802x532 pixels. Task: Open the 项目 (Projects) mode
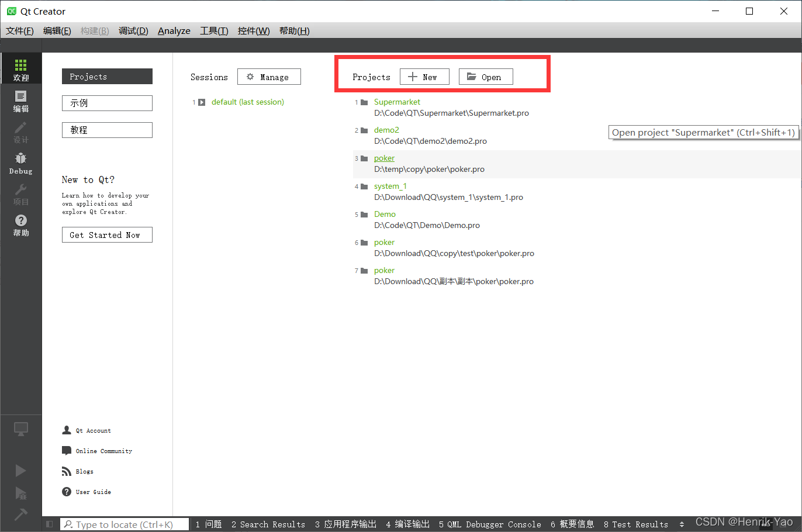click(x=20, y=194)
